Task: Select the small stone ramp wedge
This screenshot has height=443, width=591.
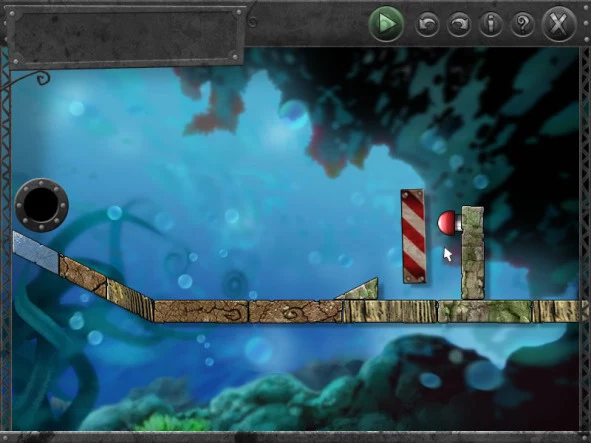Action: tap(358, 290)
